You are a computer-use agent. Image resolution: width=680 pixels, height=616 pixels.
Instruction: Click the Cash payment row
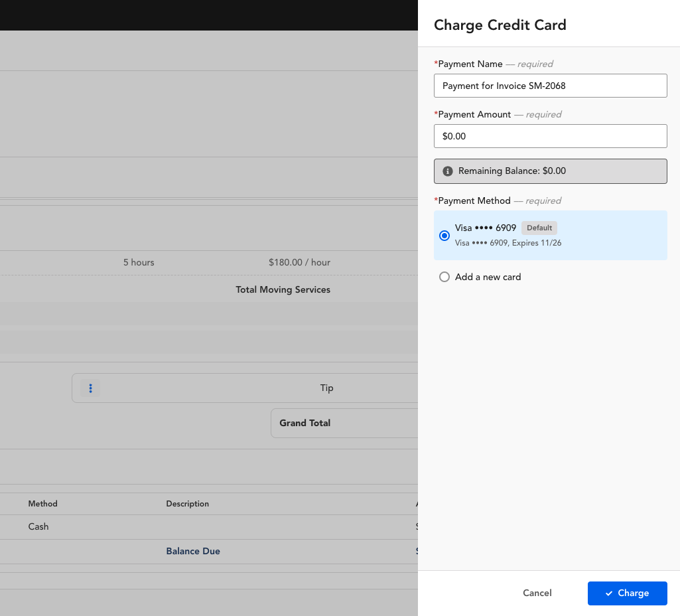tap(209, 526)
